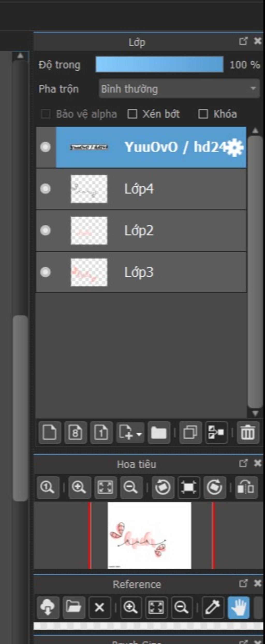
Task: Toggle visibility of Lớp3 layer
Action: 45,272
